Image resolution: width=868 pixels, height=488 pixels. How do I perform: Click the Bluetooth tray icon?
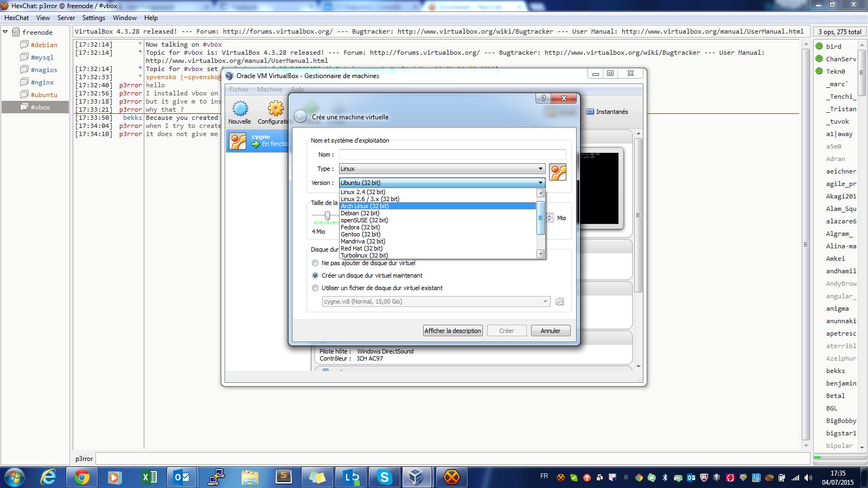(665, 478)
